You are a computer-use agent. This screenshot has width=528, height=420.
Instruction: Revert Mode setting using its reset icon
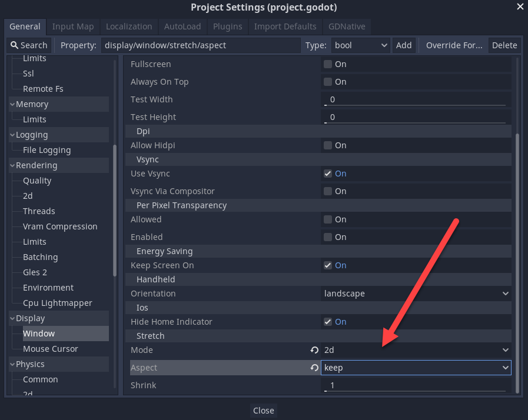tap(314, 349)
